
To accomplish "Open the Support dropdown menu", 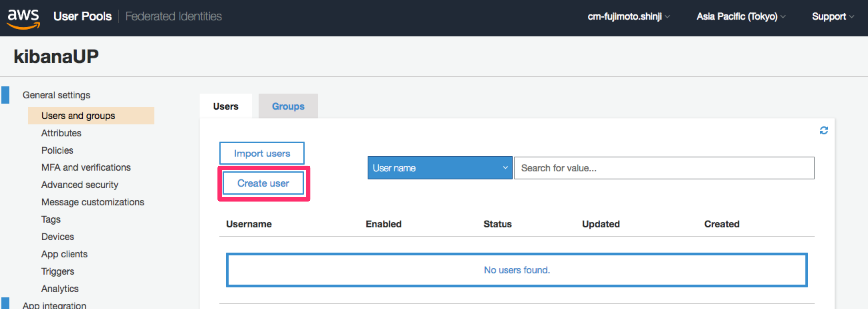I will [833, 16].
